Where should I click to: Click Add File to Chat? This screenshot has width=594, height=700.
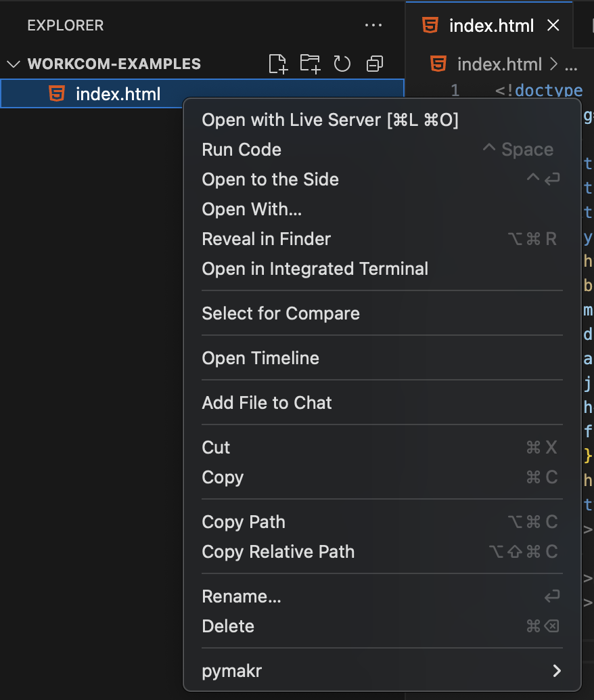267,403
